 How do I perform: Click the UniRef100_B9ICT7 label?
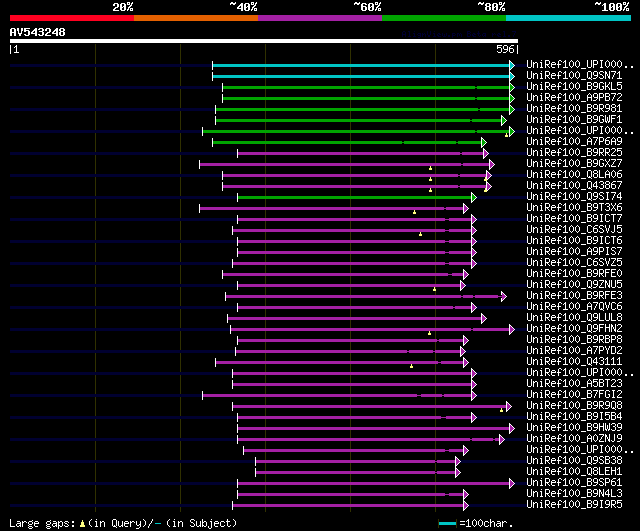[x=574, y=219]
